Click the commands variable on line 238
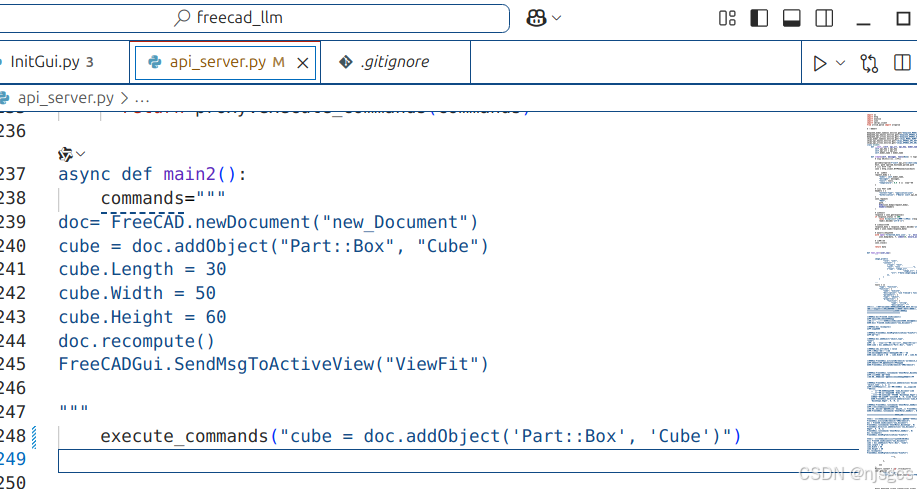The height and width of the screenshot is (489, 917). coord(143,198)
